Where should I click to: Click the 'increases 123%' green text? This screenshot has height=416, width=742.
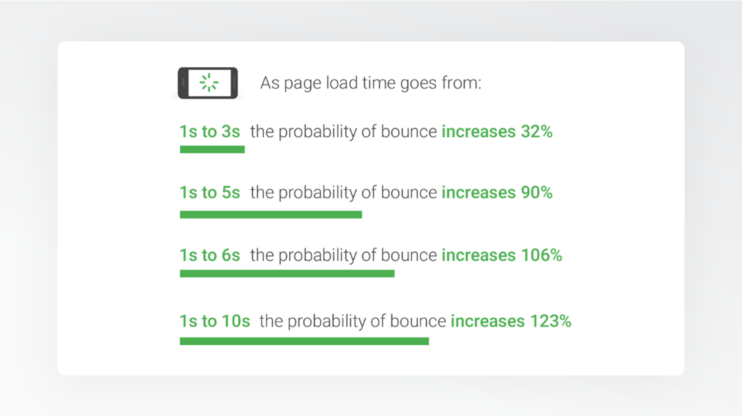pos(511,321)
